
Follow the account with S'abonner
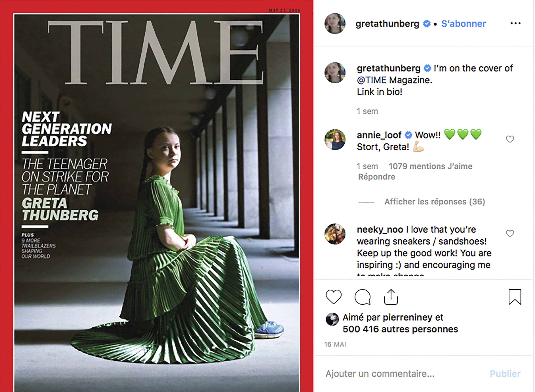coord(464,23)
